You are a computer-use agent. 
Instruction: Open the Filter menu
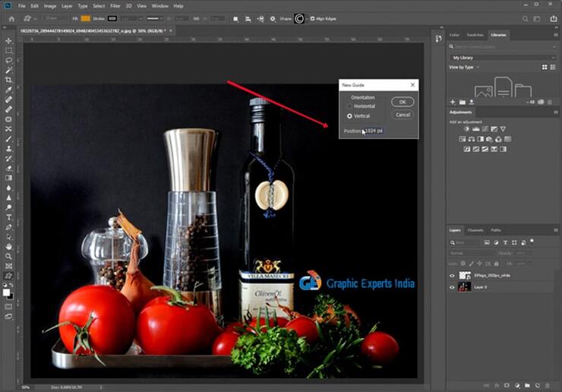coord(115,6)
